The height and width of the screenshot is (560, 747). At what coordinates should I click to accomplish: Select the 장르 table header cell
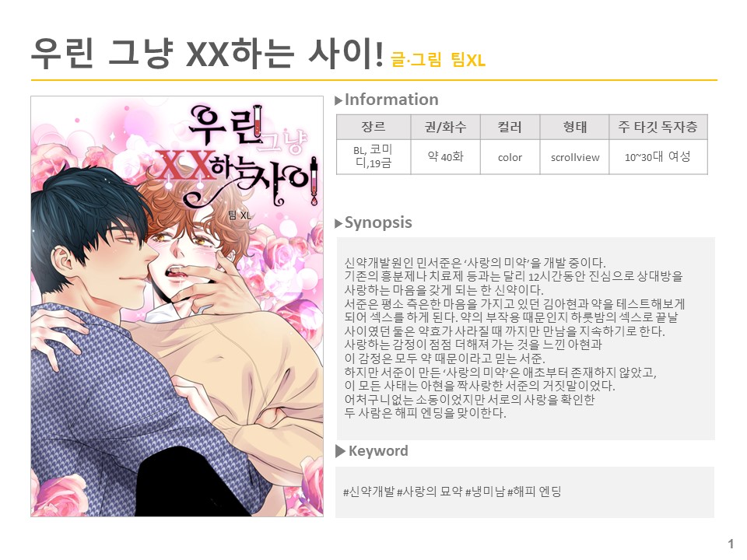(x=373, y=127)
